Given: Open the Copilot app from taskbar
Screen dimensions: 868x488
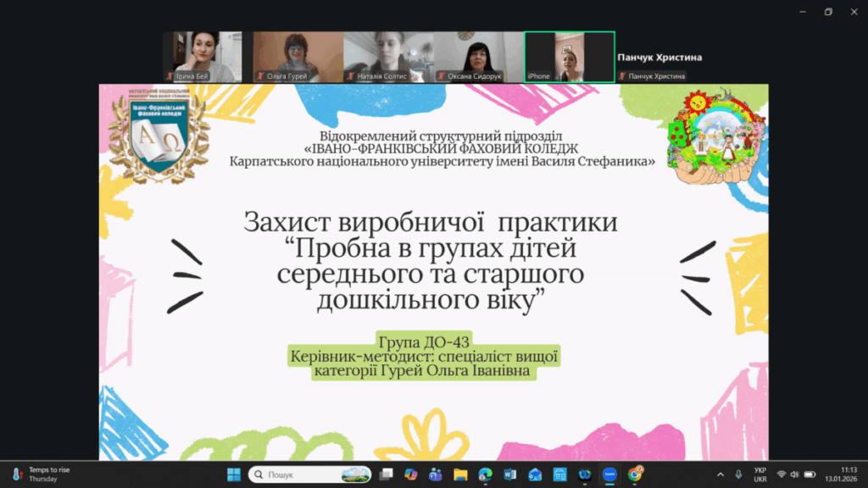Looking at the screenshot, I should (411, 474).
